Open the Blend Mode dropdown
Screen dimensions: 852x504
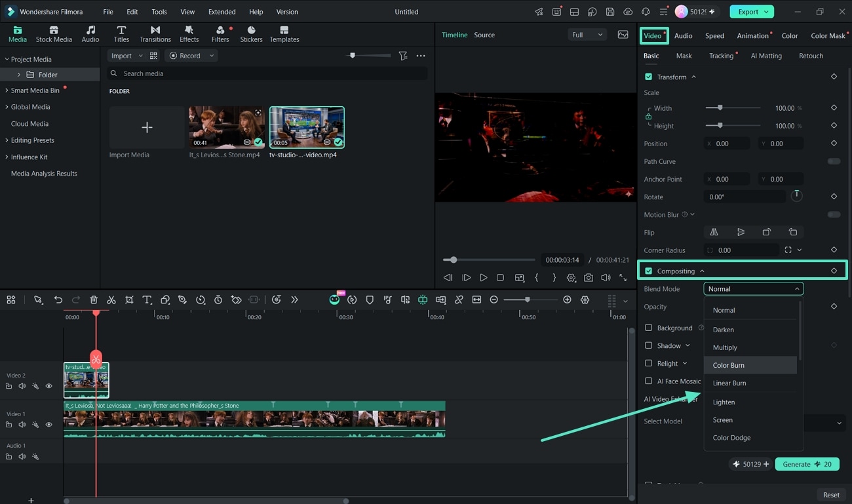pos(754,288)
